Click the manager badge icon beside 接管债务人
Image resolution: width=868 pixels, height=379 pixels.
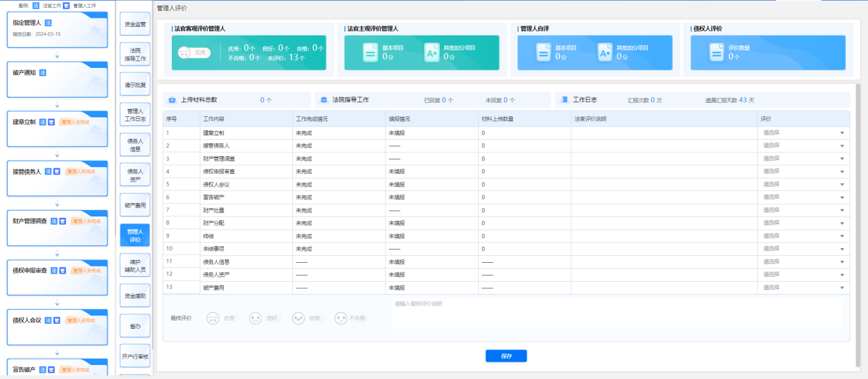pyautogui.click(x=56, y=171)
